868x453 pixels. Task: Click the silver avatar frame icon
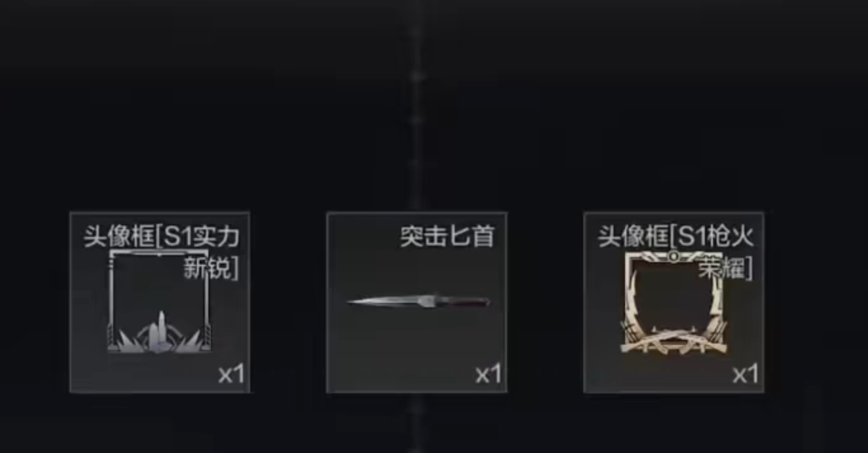(159, 301)
